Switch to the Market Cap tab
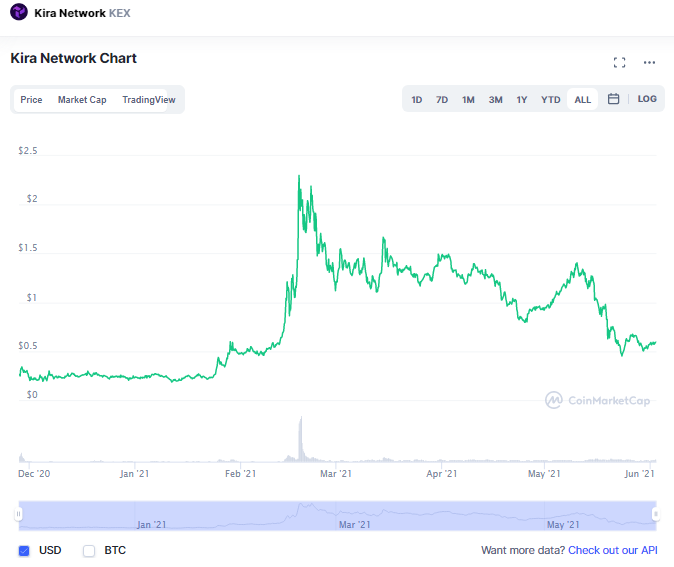The image size is (674, 567). click(82, 100)
